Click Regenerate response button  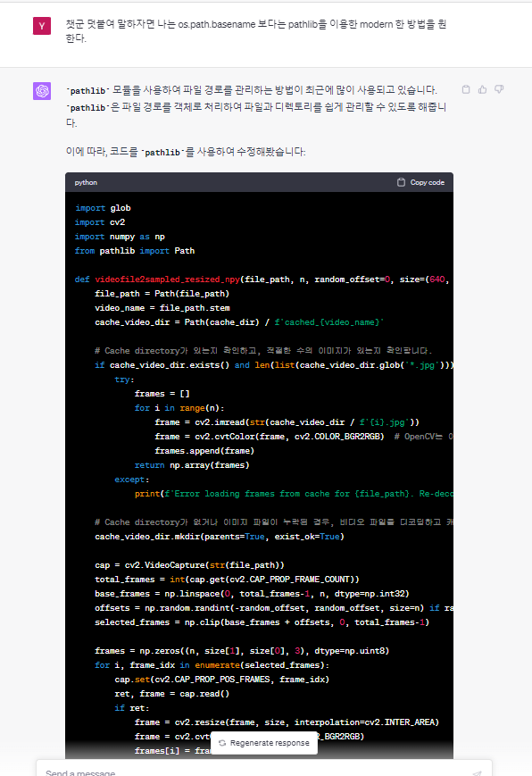[264, 743]
